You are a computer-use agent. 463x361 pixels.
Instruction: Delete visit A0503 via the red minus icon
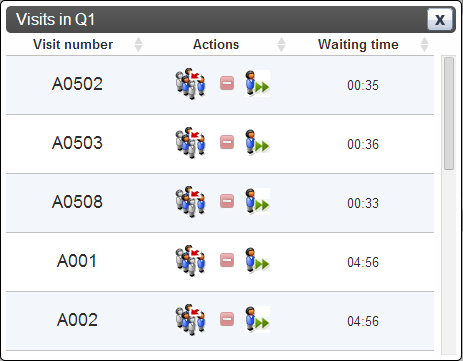(227, 142)
